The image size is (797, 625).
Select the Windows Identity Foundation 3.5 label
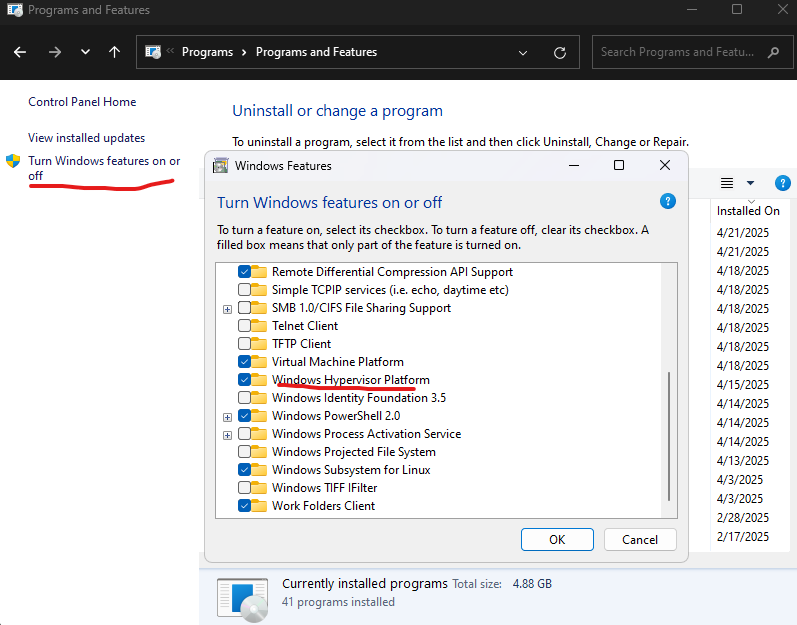pos(359,397)
